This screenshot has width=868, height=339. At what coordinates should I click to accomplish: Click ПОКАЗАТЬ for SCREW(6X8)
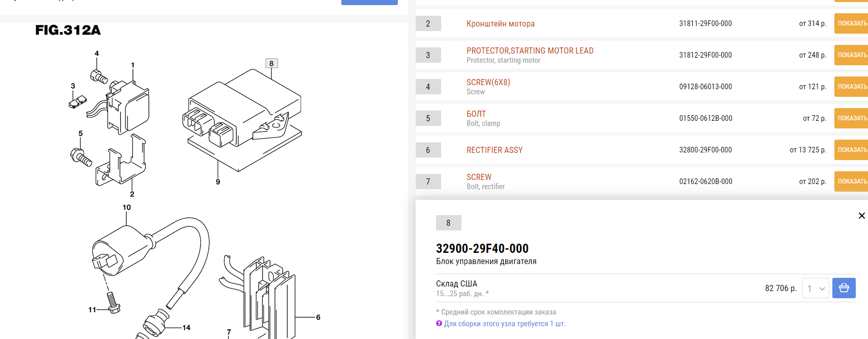pos(851,87)
